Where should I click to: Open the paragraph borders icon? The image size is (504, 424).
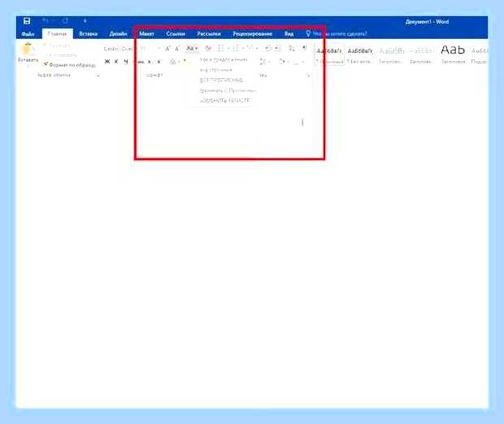[298, 62]
